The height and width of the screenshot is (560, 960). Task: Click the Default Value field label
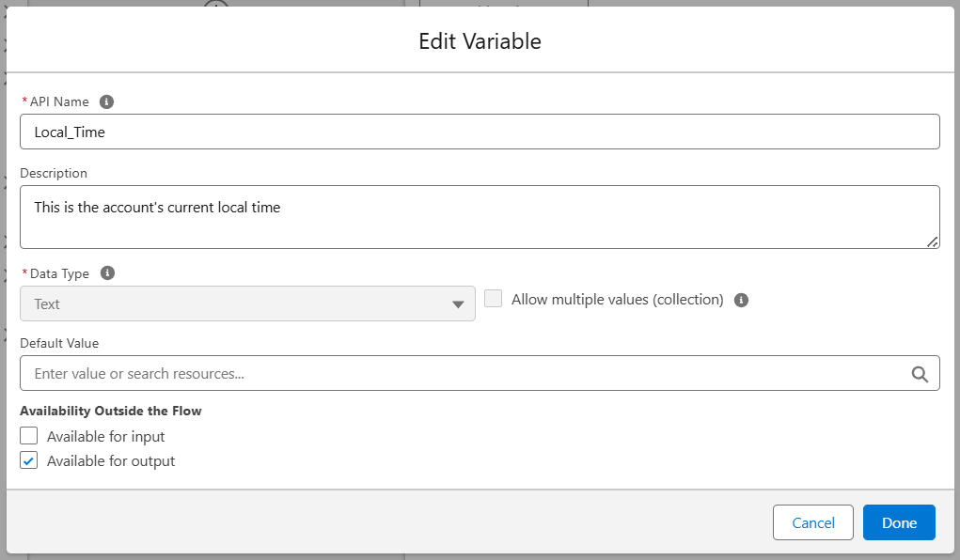point(59,343)
